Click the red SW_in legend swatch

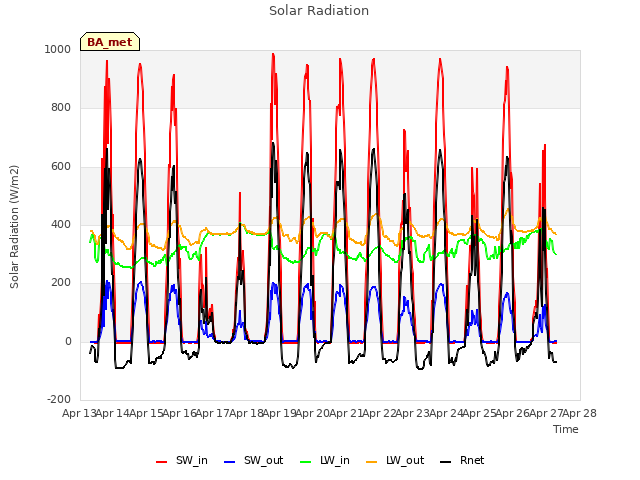(162, 462)
